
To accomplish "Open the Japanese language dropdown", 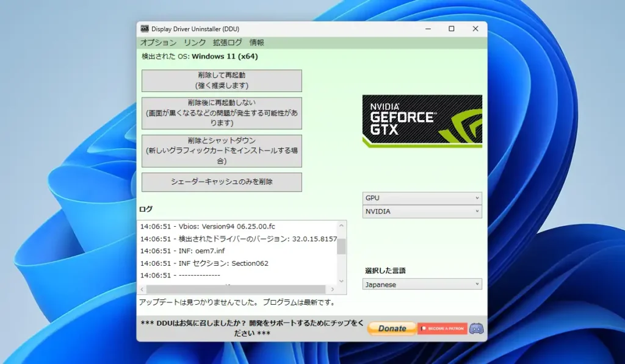I will 422,284.
